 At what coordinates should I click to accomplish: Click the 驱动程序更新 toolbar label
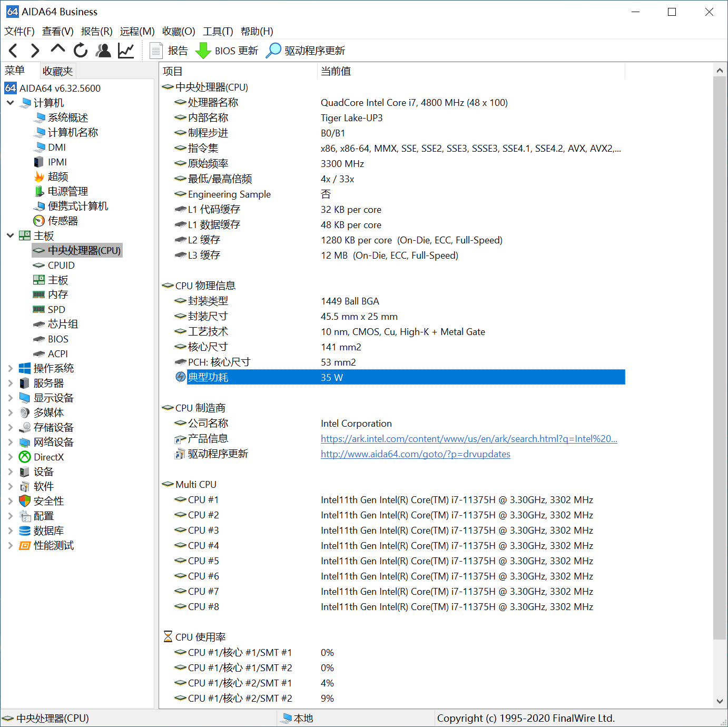pyautogui.click(x=315, y=51)
